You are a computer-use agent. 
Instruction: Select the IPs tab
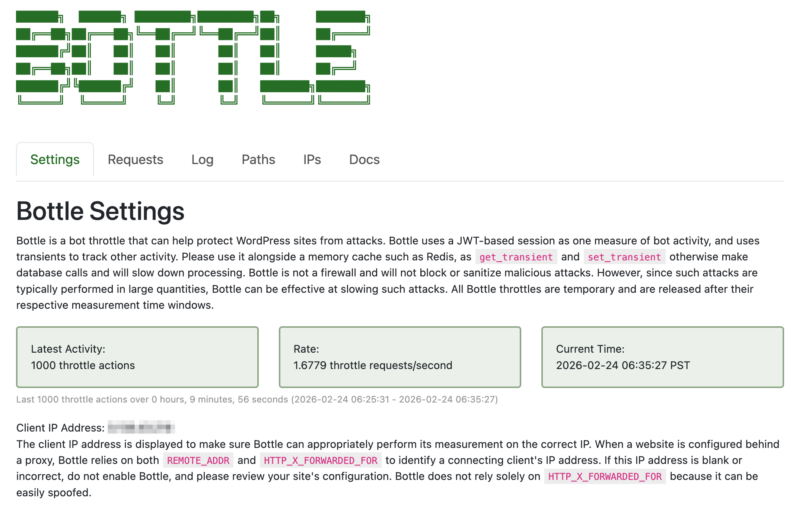(312, 160)
